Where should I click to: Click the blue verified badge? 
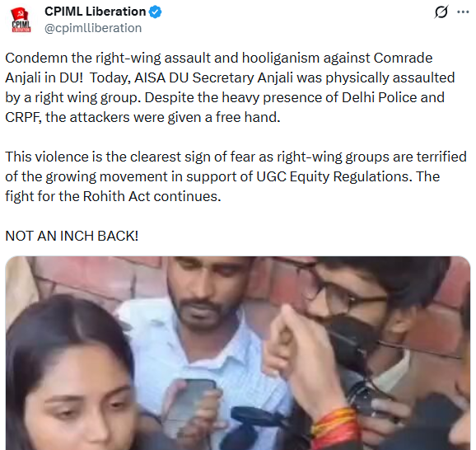click(x=156, y=12)
